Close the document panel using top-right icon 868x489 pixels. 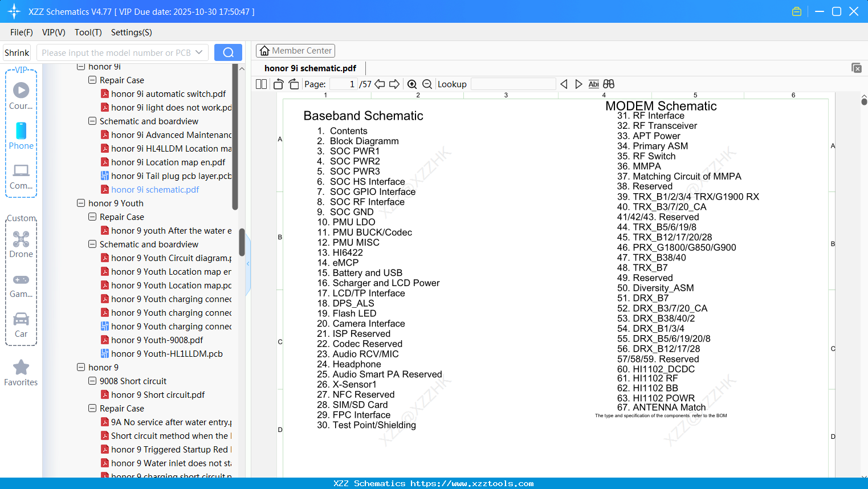pyautogui.click(x=856, y=68)
